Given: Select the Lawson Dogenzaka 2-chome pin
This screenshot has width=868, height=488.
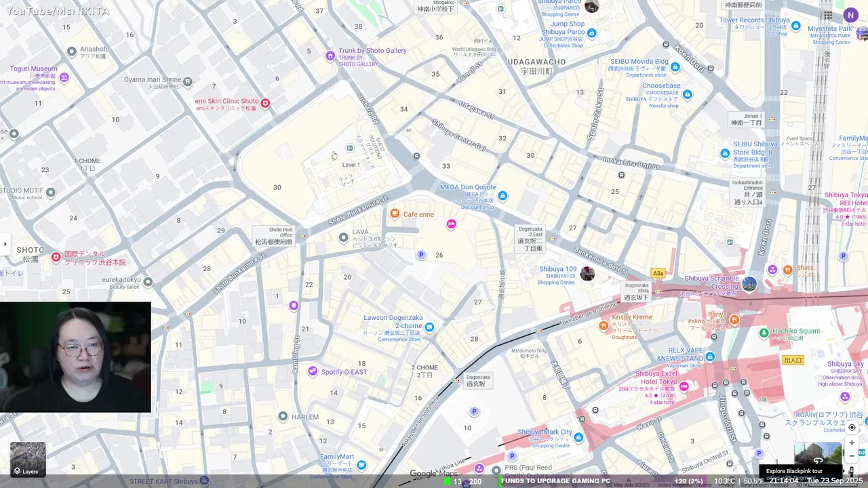Looking at the screenshot, I should pos(429,327).
